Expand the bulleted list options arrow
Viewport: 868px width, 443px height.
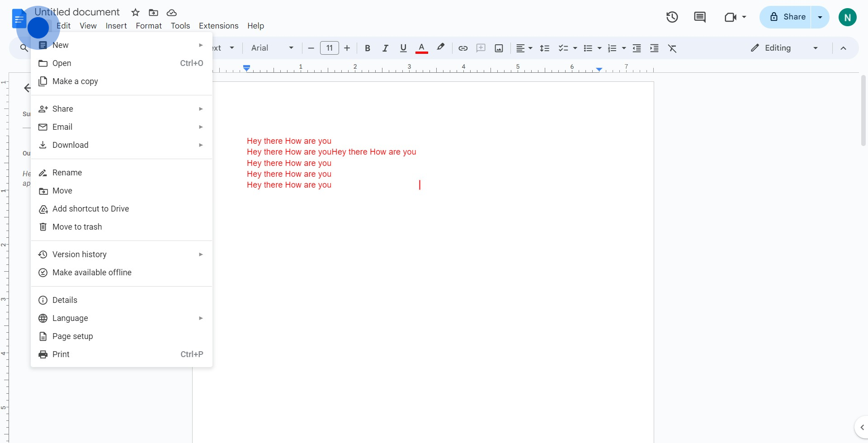pyautogui.click(x=599, y=48)
